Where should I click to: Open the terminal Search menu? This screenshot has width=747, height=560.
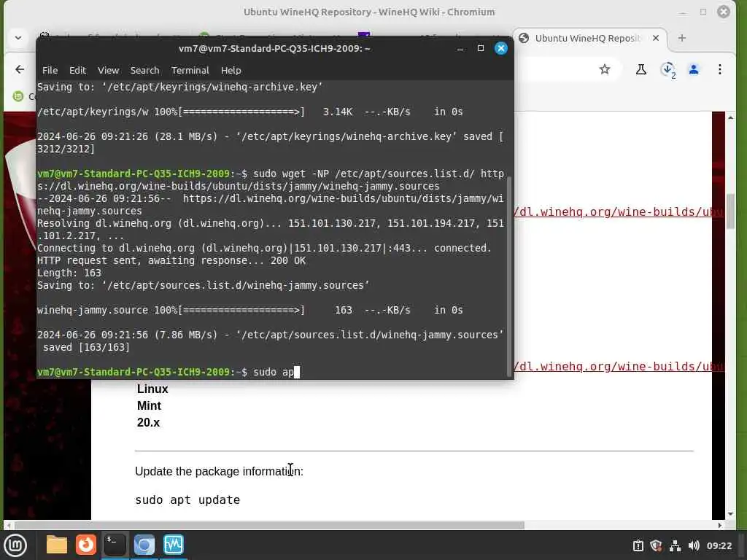pyautogui.click(x=145, y=71)
